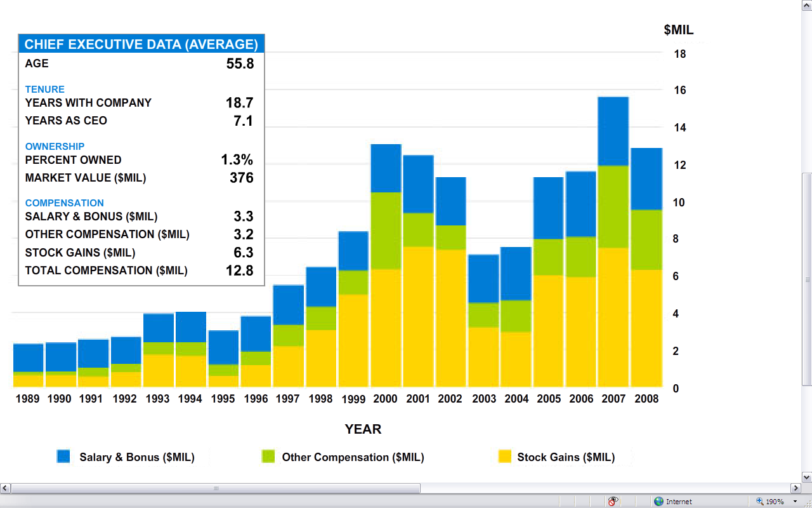
Task: Click the 2003 bar's blue salary segment
Action: (483, 279)
